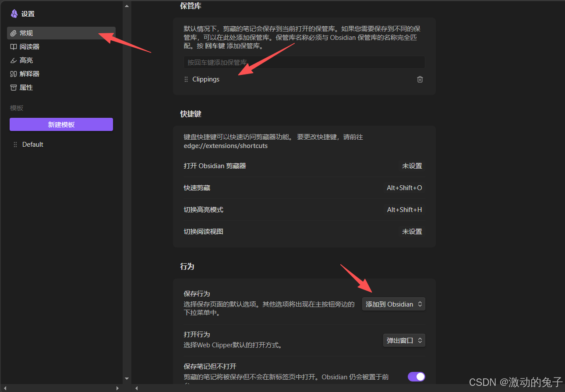
Task: Click 未设置 shortcut for 打开 Obsidian 剪藏器
Action: pos(412,166)
